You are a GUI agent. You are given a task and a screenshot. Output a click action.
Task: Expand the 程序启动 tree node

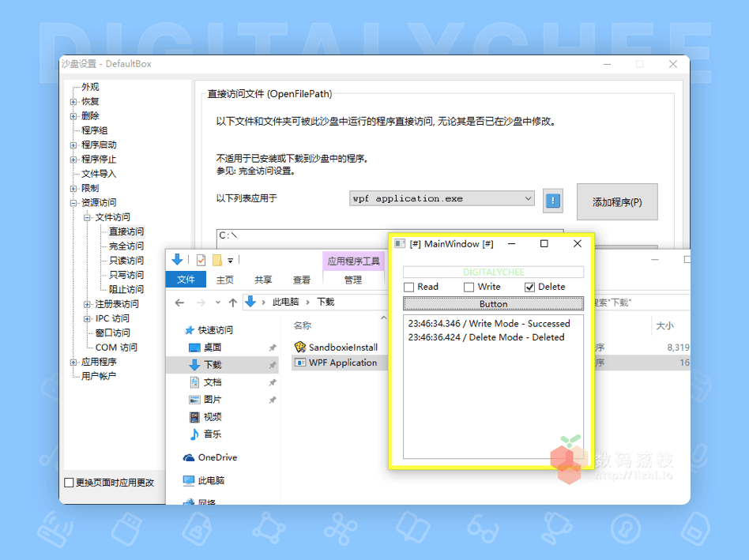tap(73, 145)
